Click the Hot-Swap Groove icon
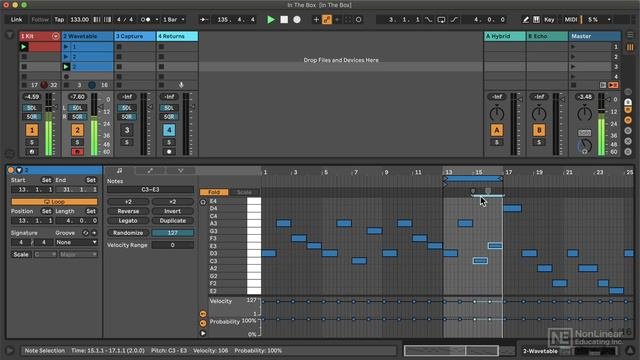 [x=85, y=233]
